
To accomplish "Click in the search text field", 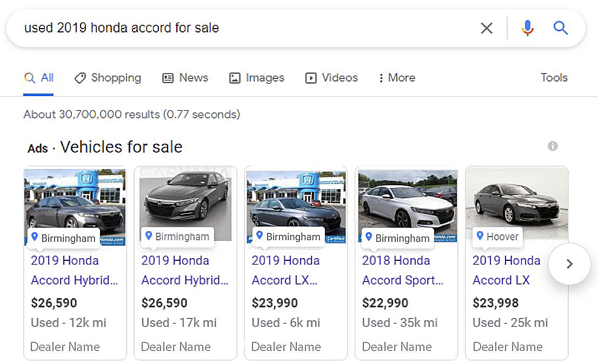I will coord(243,28).
